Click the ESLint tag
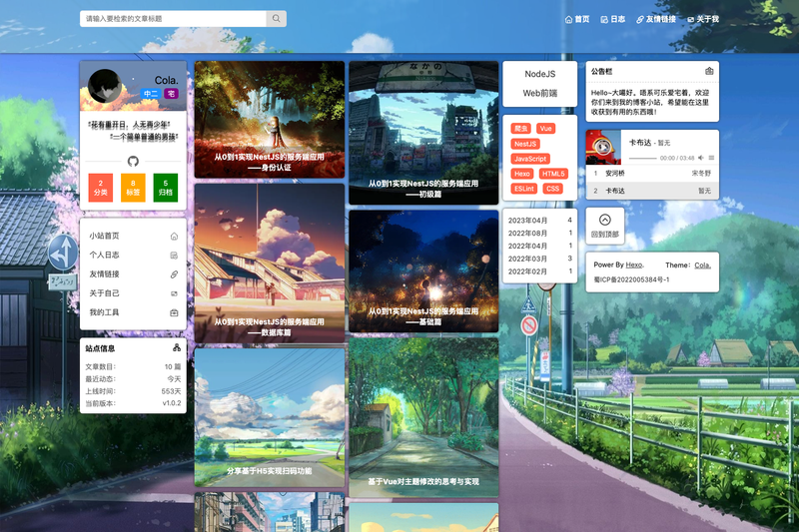 pos(524,189)
